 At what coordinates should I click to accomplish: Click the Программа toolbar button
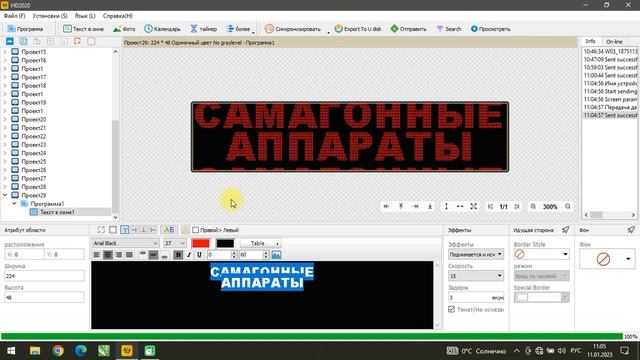pos(25,29)
